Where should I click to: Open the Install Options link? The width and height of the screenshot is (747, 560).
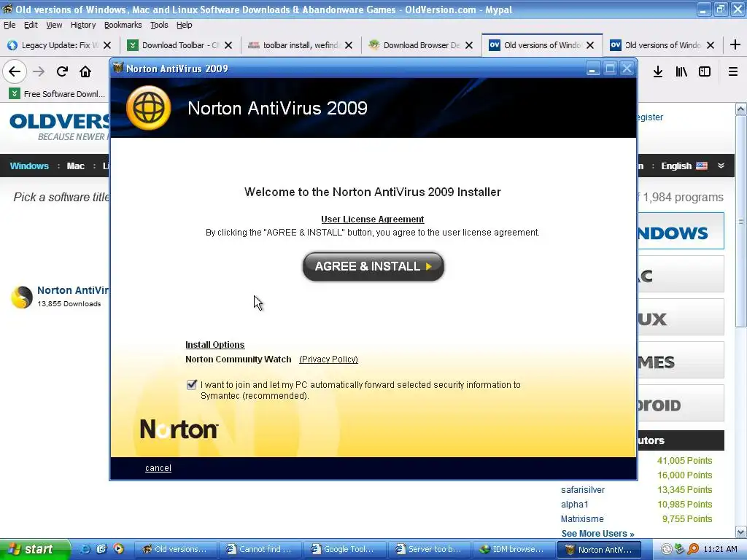click(215, 345)
